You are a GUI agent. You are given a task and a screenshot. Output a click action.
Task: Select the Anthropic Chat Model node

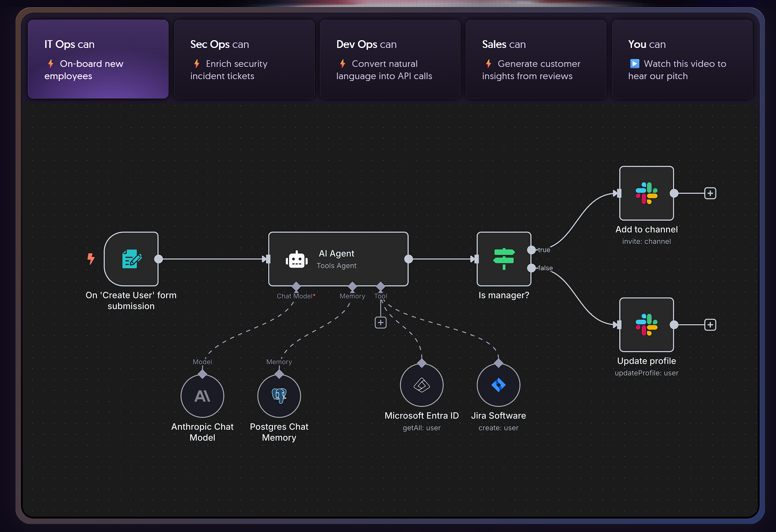pos(202,396)
